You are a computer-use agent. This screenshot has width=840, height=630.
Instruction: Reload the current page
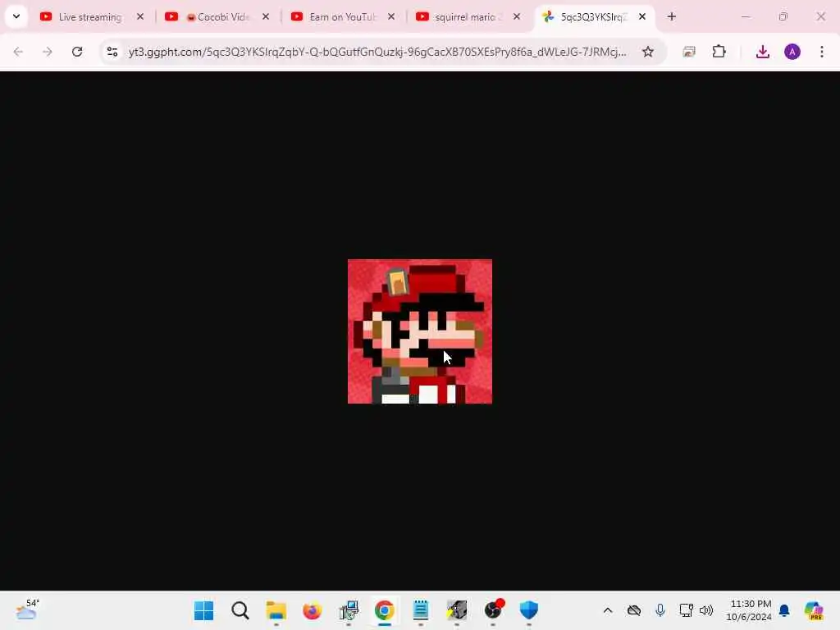pyautogui.click(x=77, y=52)
